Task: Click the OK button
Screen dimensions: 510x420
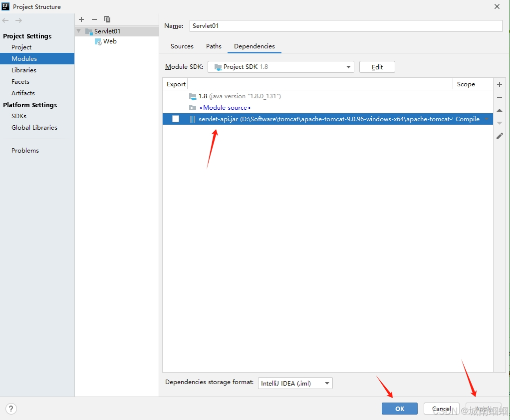Action: [x=399, y=409]
